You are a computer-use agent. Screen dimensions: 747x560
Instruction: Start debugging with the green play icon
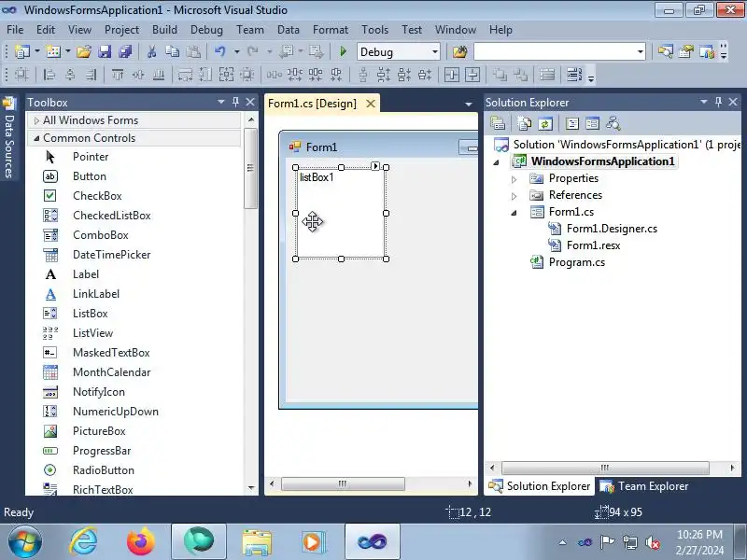pyautogui.click(x=343, y=51)
